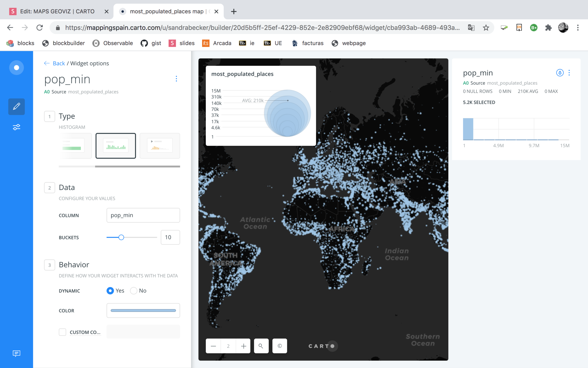Click the pencil edit icon in sidebar

16,106
